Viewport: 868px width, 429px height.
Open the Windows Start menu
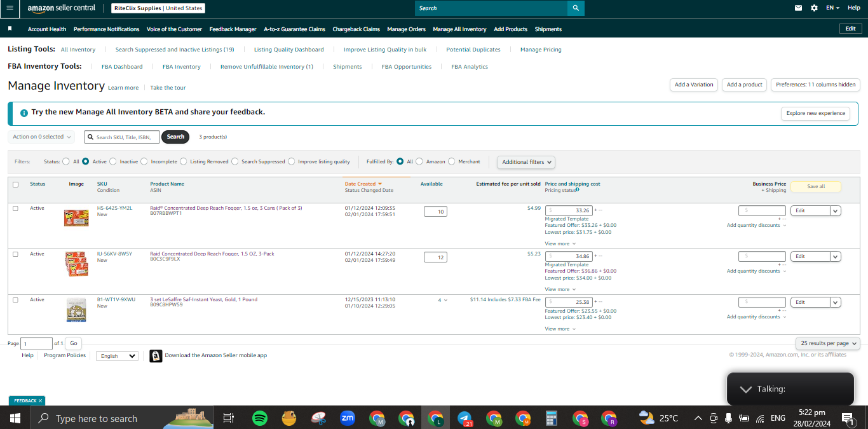click(x=15, y=418)
